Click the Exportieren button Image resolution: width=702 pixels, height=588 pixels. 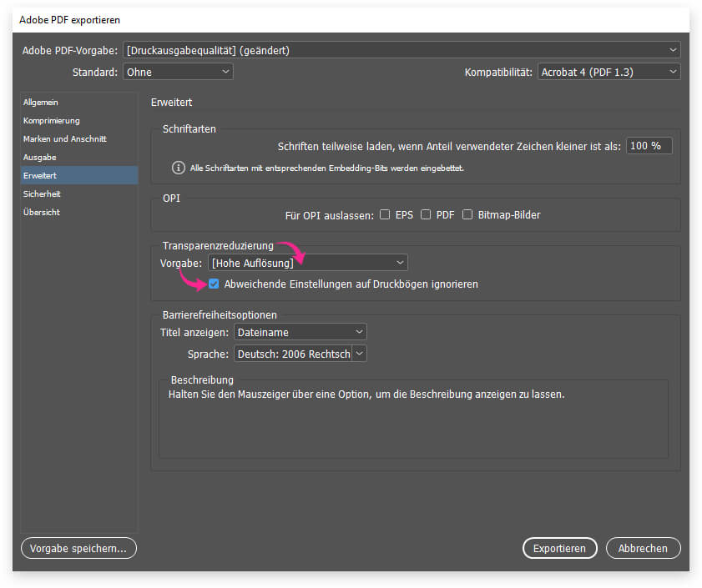click(559, 548)
